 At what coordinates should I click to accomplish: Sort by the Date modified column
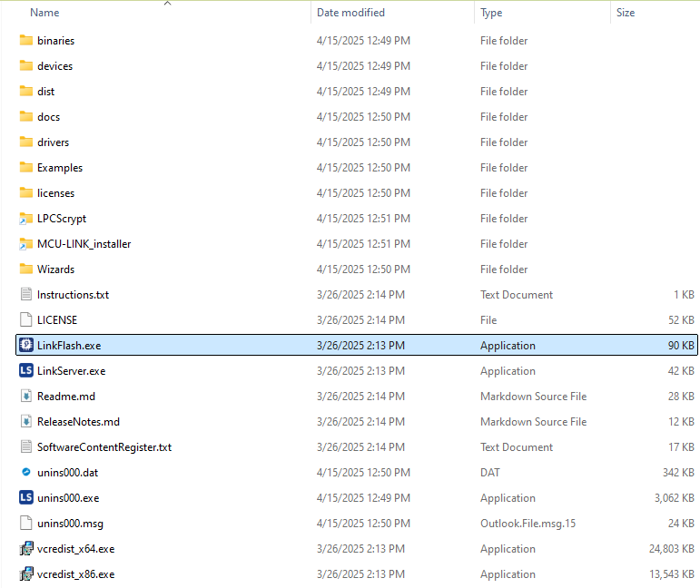point(350,13)
